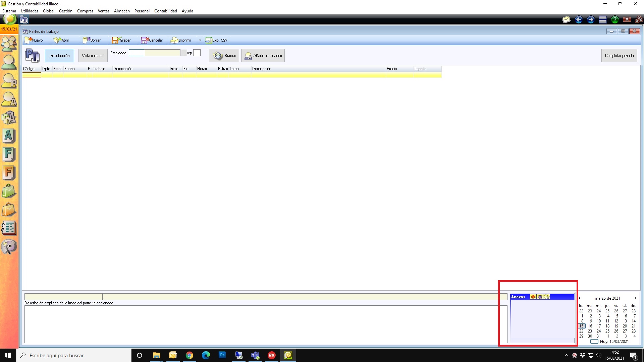Viewport: 644px width, 362px height.
Task: Open the Almacén menu
Action: tap(122, 11)
